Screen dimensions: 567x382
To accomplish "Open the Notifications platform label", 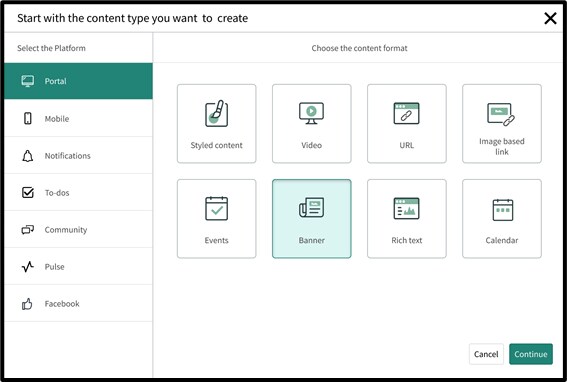I will (68, 156).
